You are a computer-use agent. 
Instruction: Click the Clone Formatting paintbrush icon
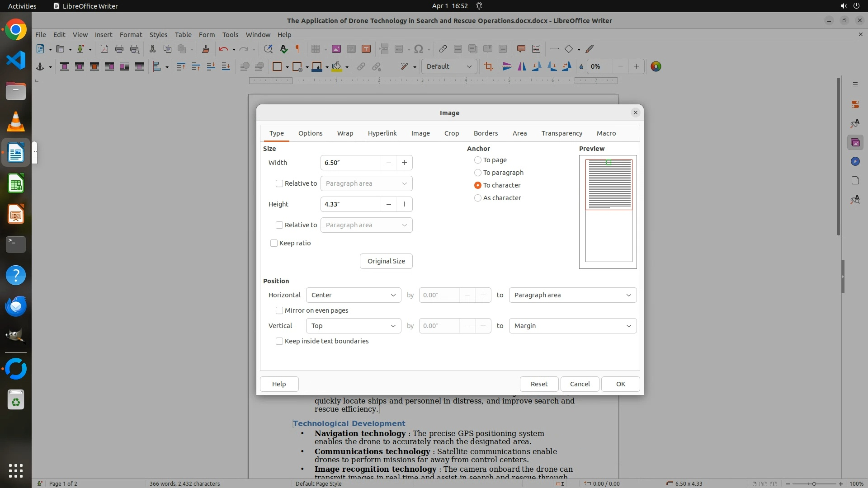205,49
